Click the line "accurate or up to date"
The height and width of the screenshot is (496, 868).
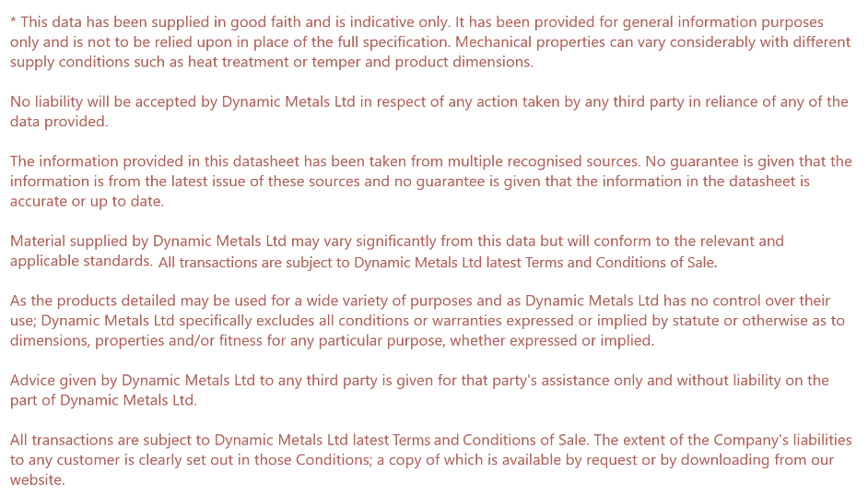point(87,201)
